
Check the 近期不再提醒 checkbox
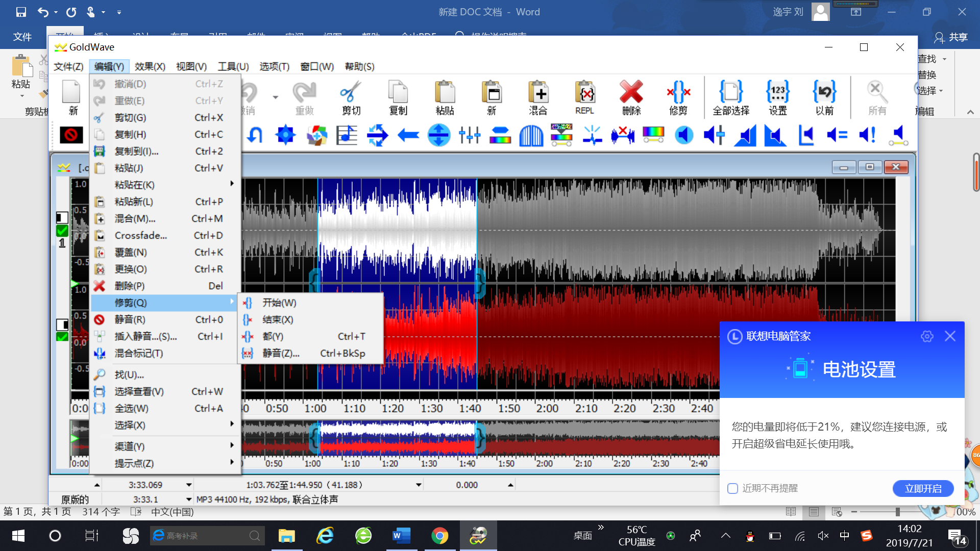pos(733,488)
